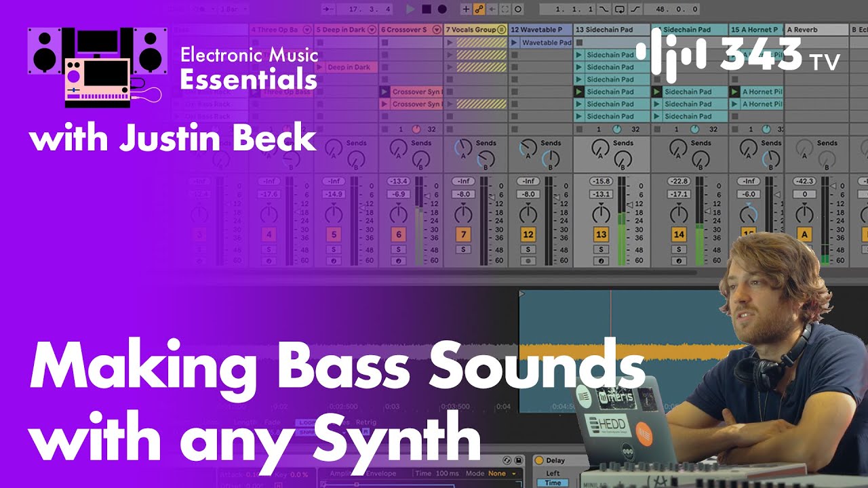Click the Delay Left Time button
Viewport: 868px width, 488px height.
tap(553, 483)
